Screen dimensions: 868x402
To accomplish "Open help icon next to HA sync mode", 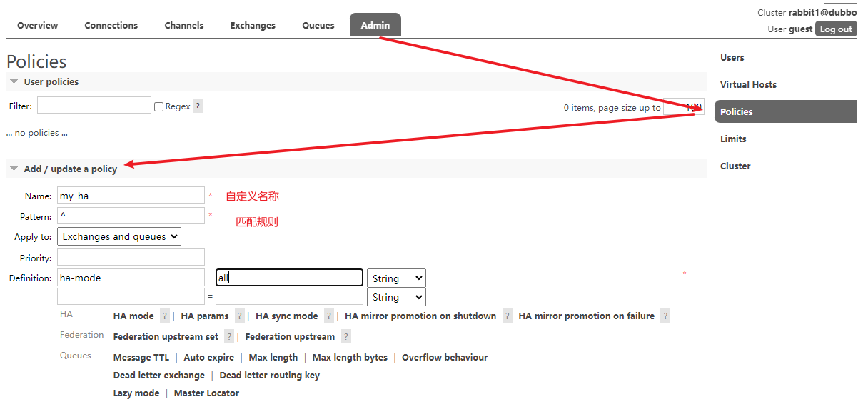I will coord(329,316).
